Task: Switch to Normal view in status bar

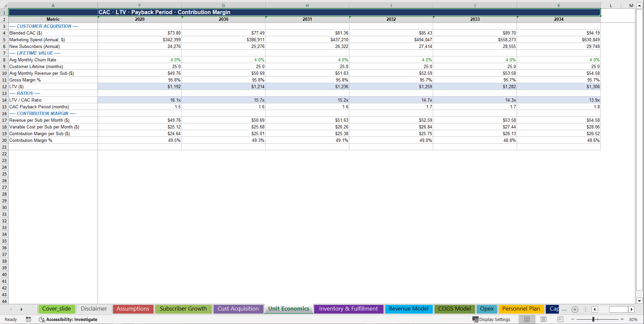Action: 527,319
